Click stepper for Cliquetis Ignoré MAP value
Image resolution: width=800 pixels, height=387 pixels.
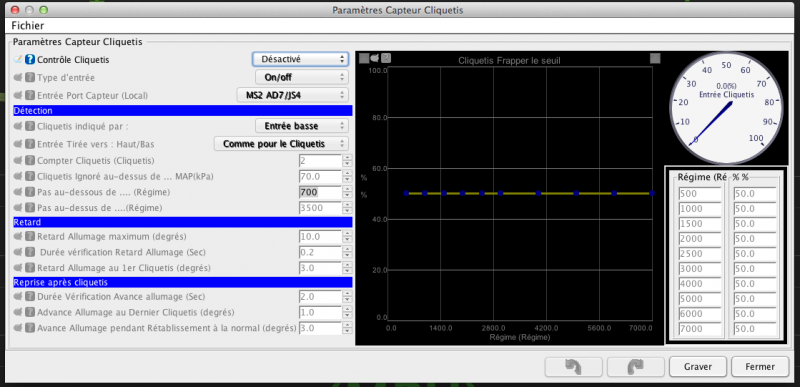click(x=347, y=177)
